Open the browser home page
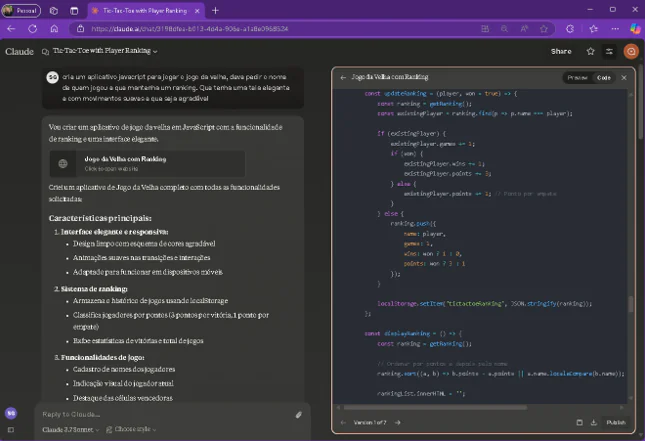This screenshot has height=441, width=645. coord(54,29)
